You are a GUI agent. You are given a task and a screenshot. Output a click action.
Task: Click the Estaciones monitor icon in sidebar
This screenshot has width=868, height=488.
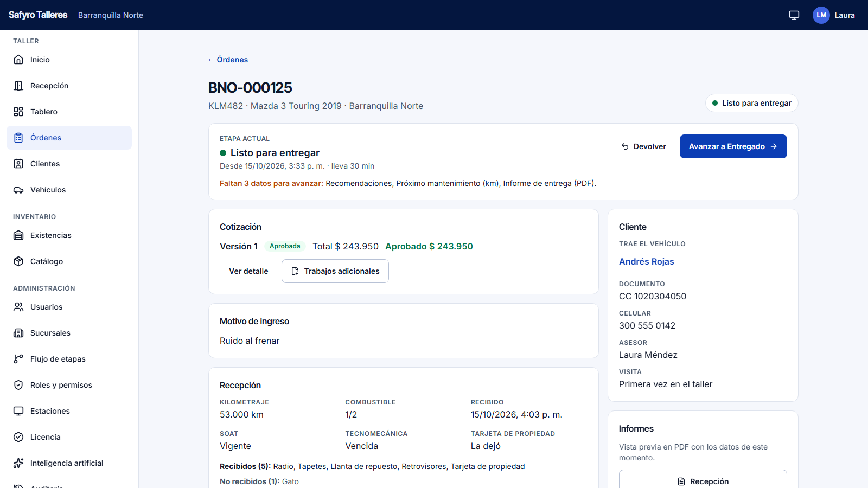[x=18, y=411]
